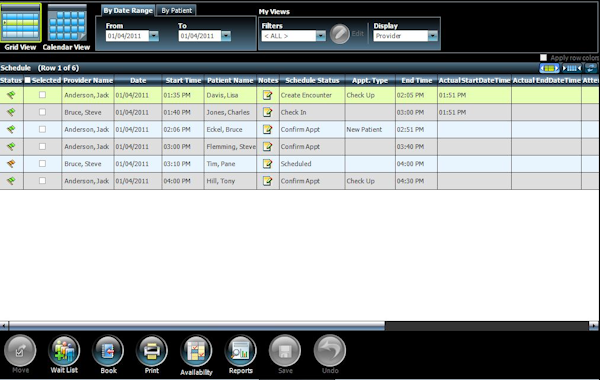
Task: Open the Wait List tool
Action: (x=64, y=351)
